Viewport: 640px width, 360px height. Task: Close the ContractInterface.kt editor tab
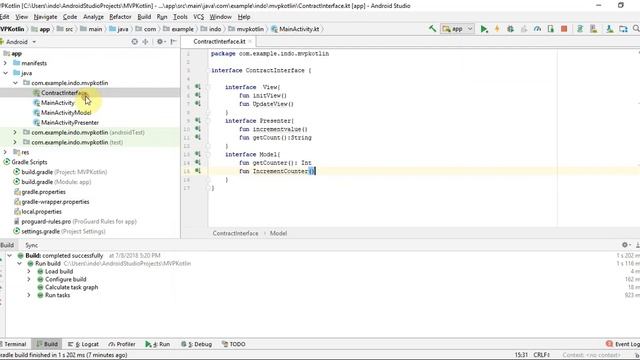click(x=250, y=42)
